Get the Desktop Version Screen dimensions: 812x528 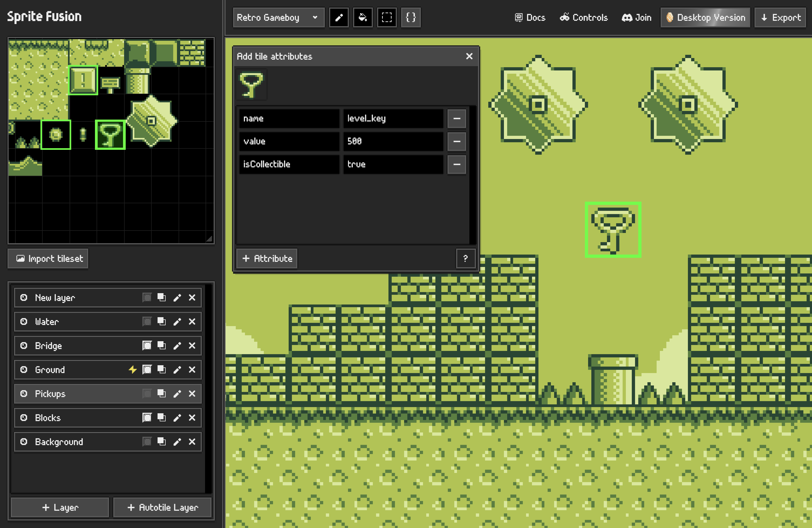tap(705, 17)
